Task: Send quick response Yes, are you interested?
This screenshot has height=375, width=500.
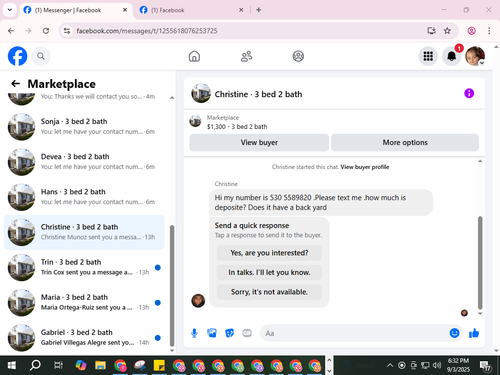Action: 269,253
